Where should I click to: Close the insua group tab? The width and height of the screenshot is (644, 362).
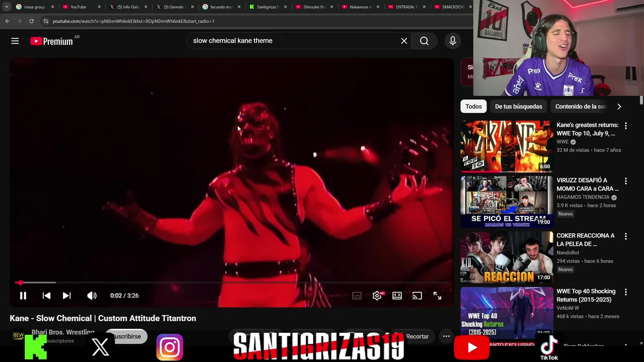tap(52, 7)
